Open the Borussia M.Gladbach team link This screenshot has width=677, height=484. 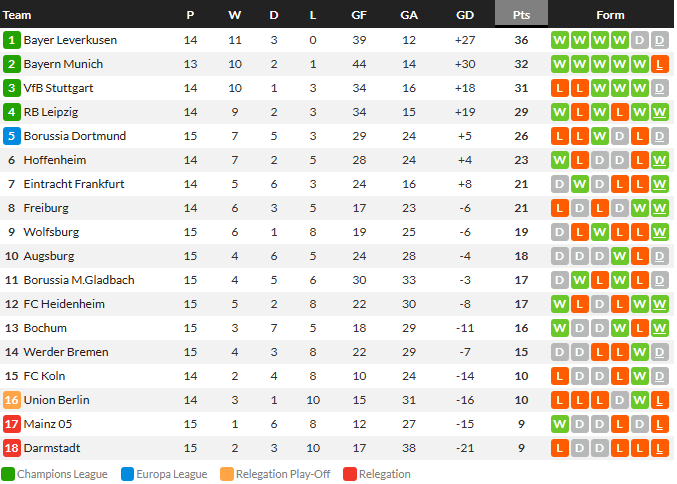(79, 280)
